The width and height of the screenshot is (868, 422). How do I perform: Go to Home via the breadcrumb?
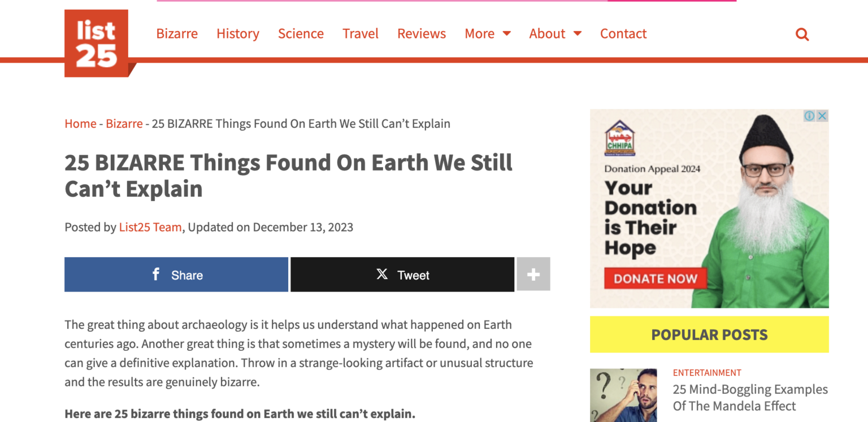point(80,123)
